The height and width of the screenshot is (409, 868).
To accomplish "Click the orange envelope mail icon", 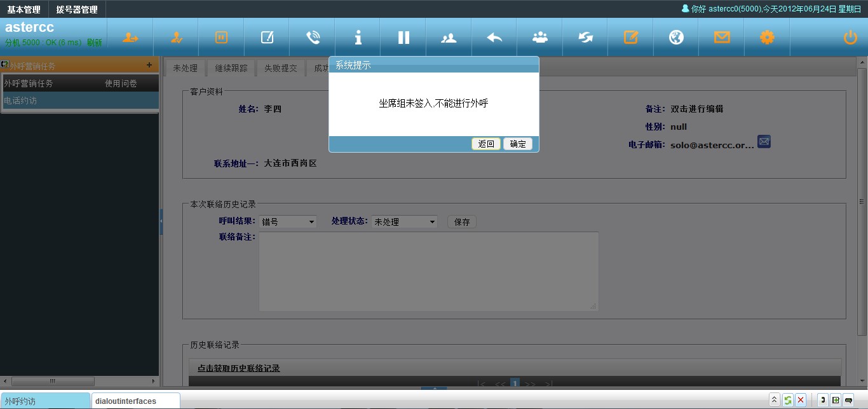I will point(722,38).
